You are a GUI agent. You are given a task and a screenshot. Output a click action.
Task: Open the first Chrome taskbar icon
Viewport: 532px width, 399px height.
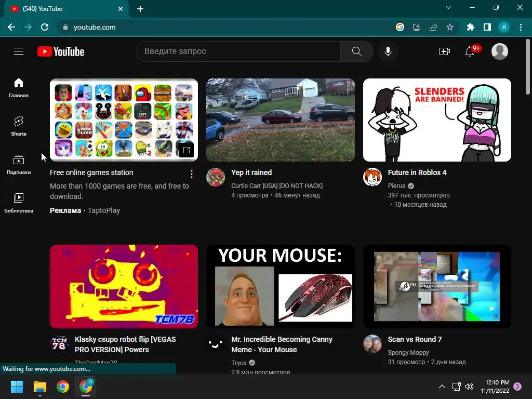(x=63, y=387)
